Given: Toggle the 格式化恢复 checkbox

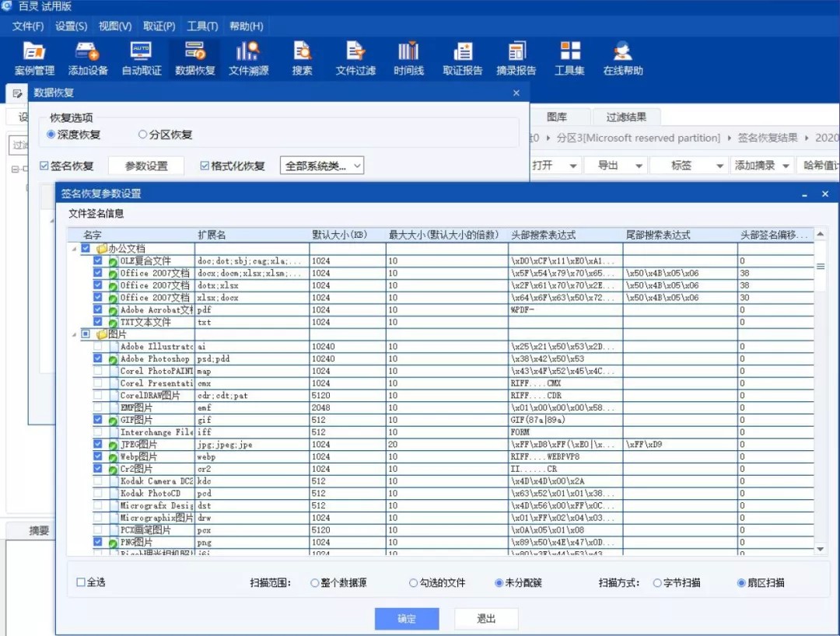Looking at the screenshot, I should (204, 166).
